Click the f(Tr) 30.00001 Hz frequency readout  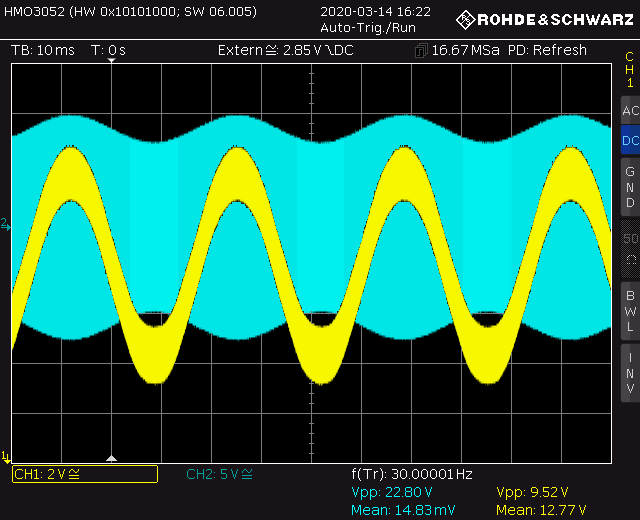click(x=412, y=474)
